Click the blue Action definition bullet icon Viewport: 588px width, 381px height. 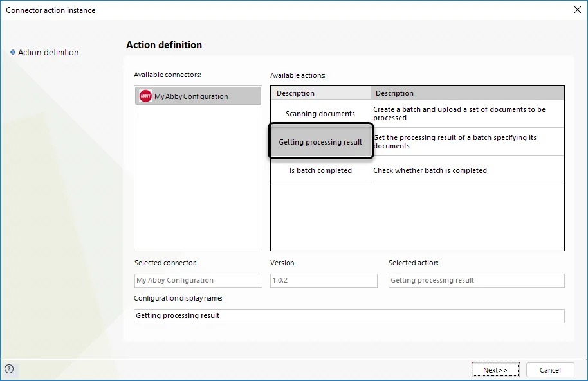pos(13,52)
